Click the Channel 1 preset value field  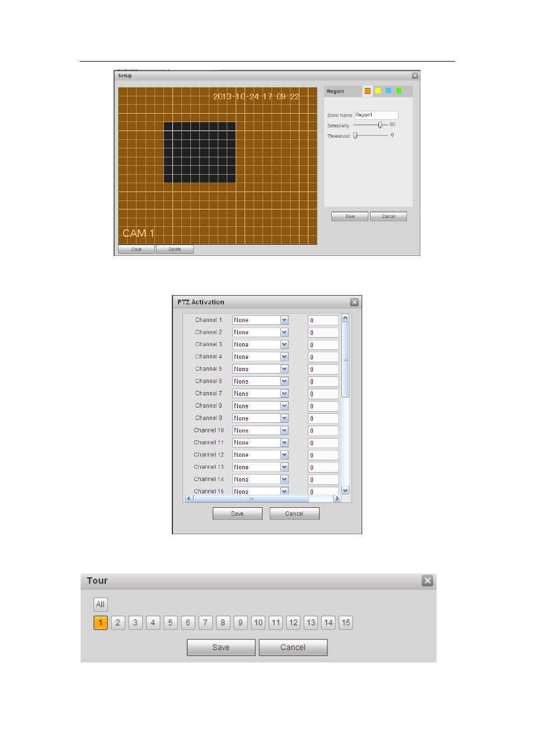(x=323, y=320)
